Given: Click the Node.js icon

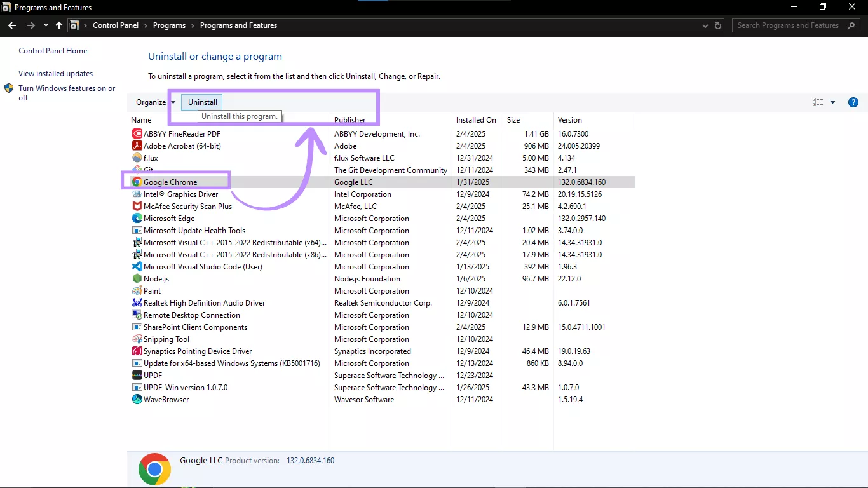Looking at the screenshot, I should (x=137, y=279).
